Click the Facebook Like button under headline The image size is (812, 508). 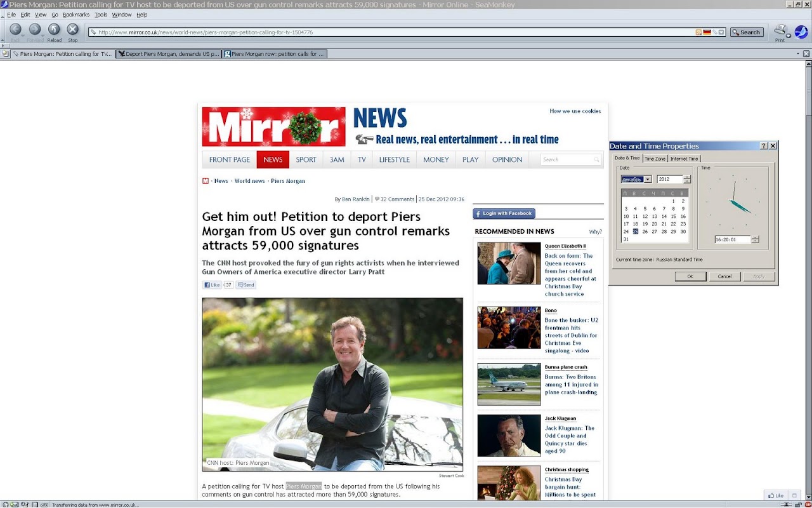[x=213, y=285]
